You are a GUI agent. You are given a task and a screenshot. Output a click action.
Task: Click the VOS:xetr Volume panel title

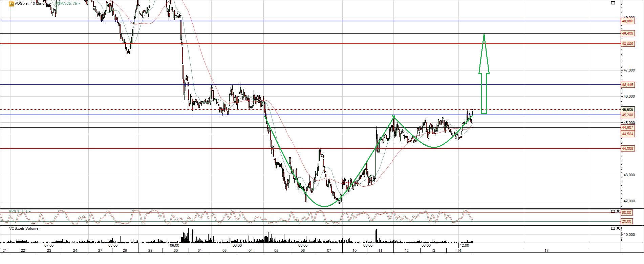click(24, 229)
